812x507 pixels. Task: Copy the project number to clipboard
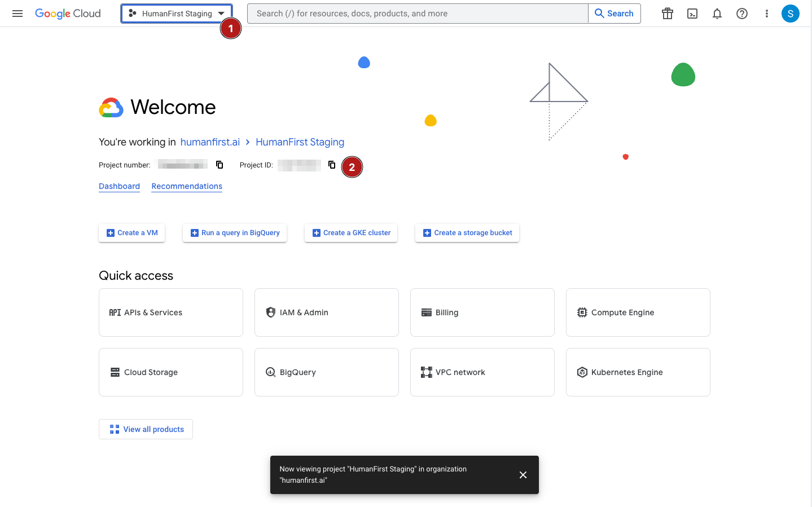pos(220,165)
